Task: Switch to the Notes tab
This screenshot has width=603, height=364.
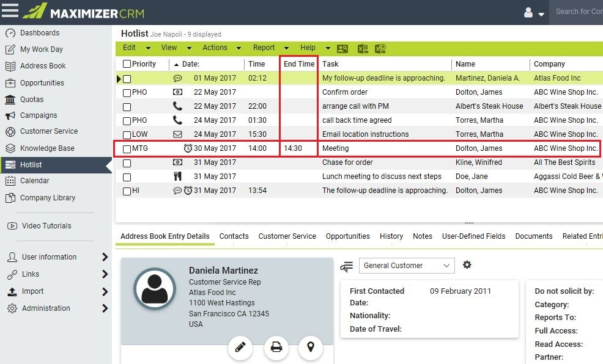Action: (422, 236)
